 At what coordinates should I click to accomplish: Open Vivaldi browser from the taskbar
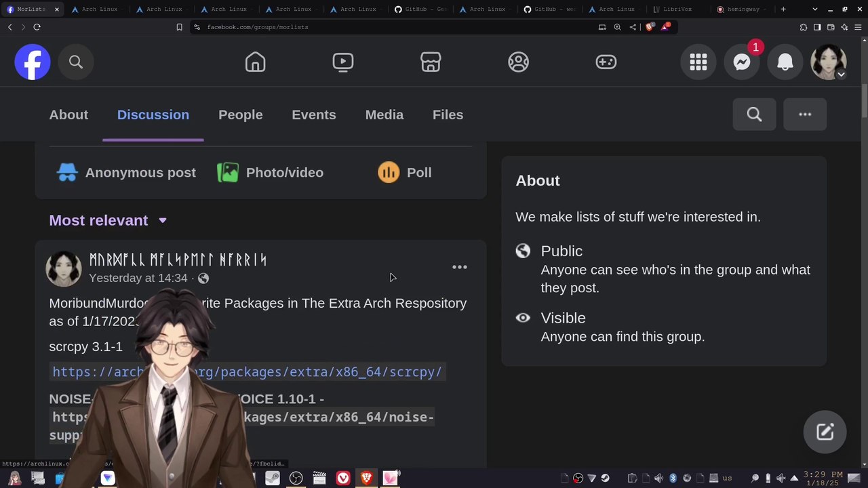point(343,479)
